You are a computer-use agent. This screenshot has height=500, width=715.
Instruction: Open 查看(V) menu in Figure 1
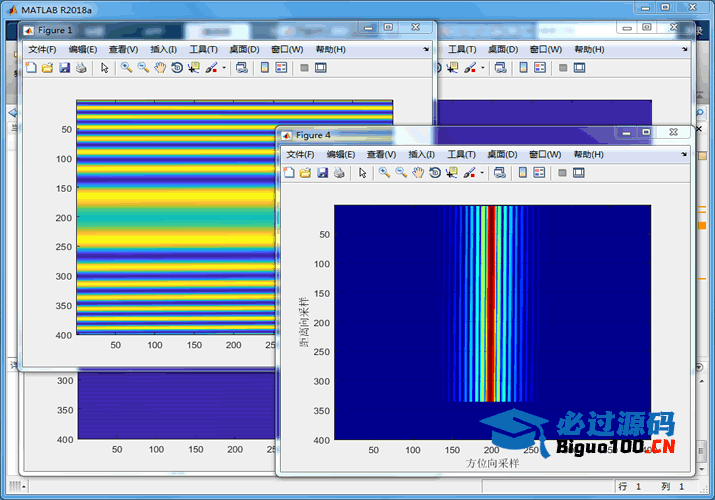point(123,49)
